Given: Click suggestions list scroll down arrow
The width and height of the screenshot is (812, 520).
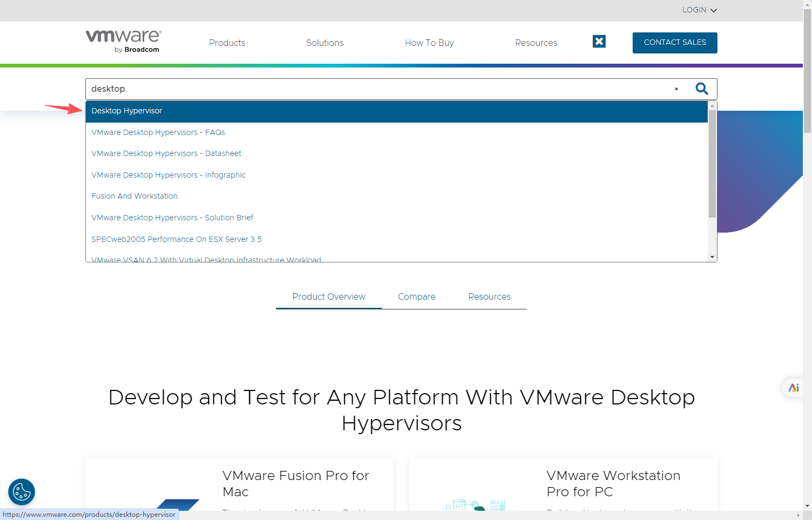Looking at the screenshot, I should tap(712, 257).
